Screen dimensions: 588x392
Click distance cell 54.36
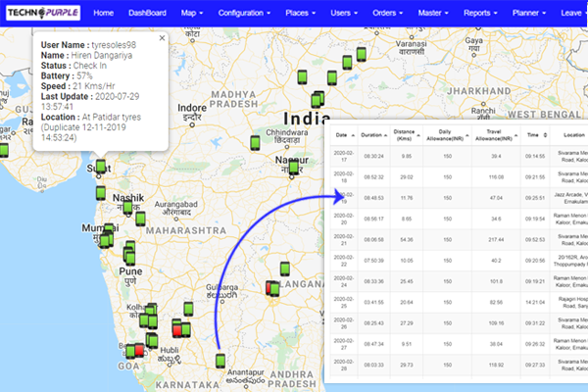click(x=407, y=239)
